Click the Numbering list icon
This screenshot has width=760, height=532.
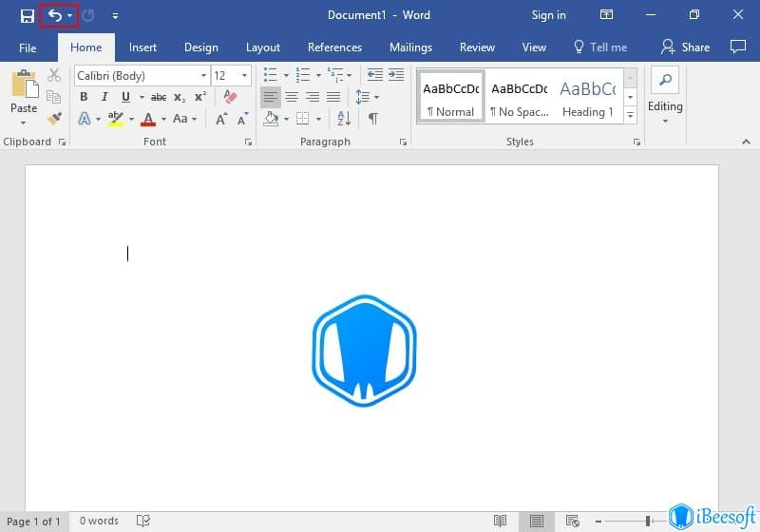303,75
